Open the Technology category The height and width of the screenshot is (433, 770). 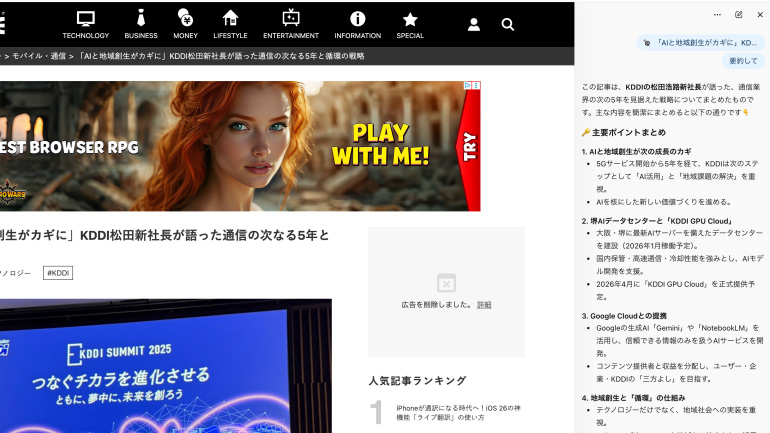(x=86, y=24)
